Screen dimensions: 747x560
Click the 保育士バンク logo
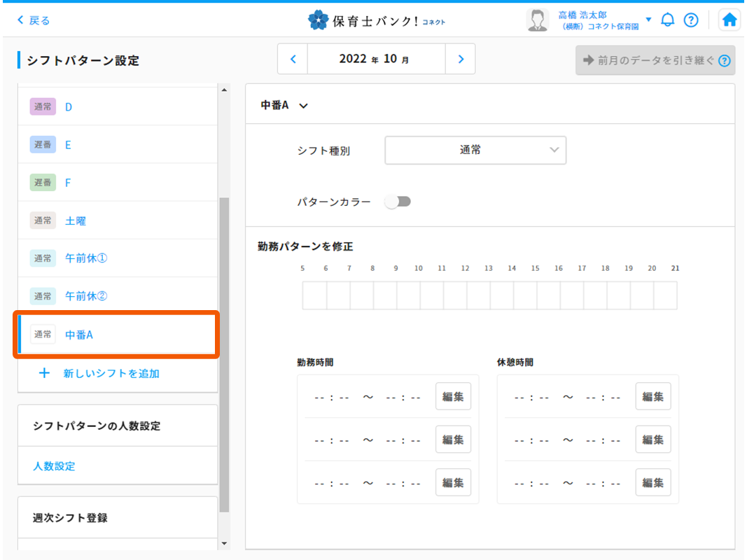tap(376, 20)
